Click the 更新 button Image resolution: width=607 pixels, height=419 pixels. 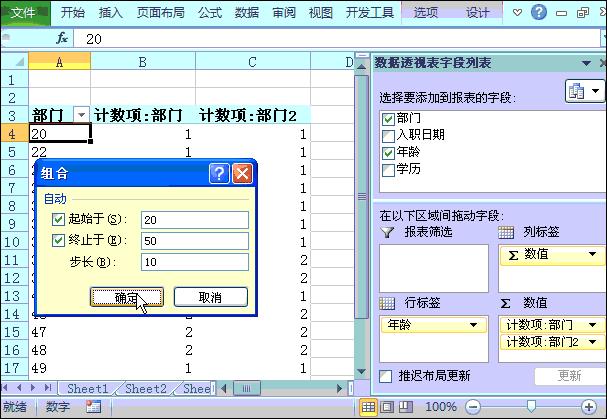point(569,376)
